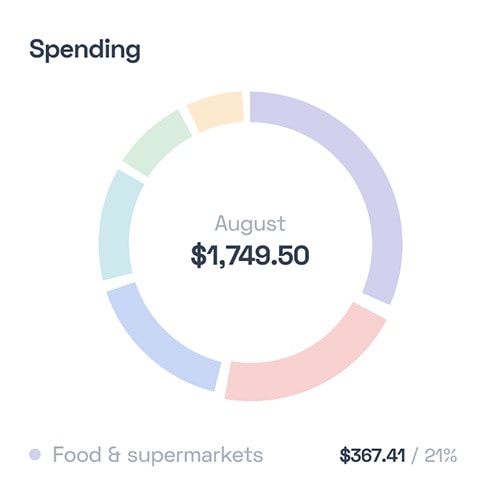The height and width of the screenshot is (493, 500).
Task: Click the Spending heading
Action: pos(85,50)
